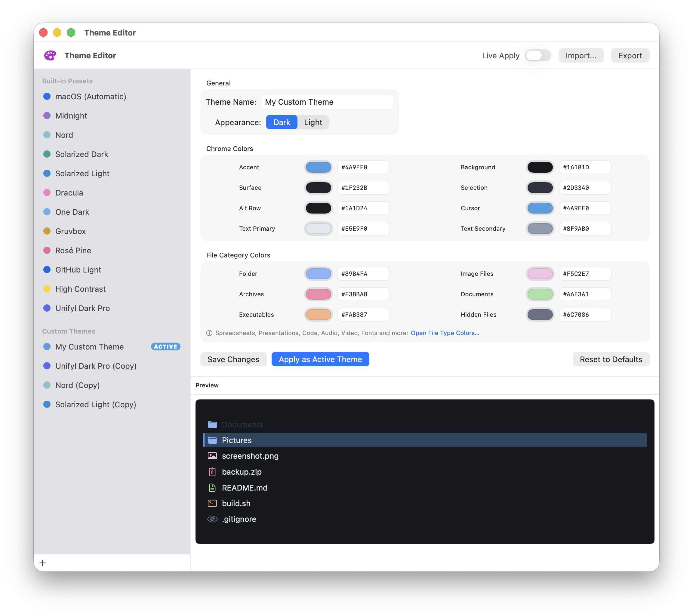Click the palette icon beside Theme Editor
Image resolution: width=693 pixels, height=616 pixels.
pyautogui.click(x=50, y=55)
